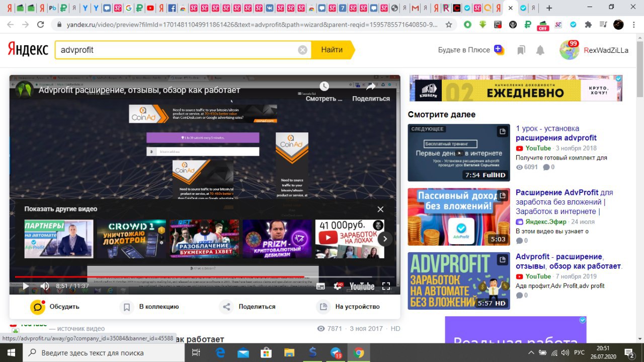Click the channel avatar in the video header
The image size is (644, 362).
[x=24, y=89]
